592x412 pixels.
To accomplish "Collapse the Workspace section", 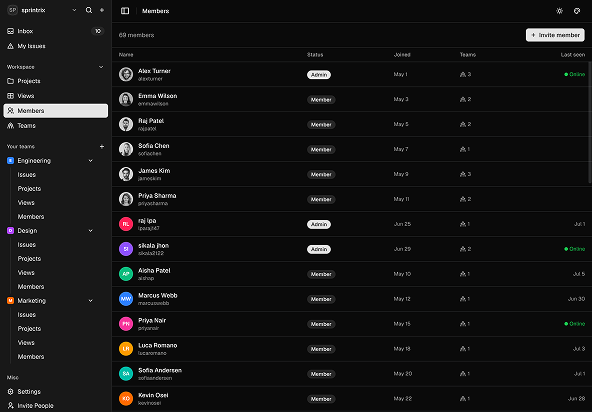I will (101, 67).
